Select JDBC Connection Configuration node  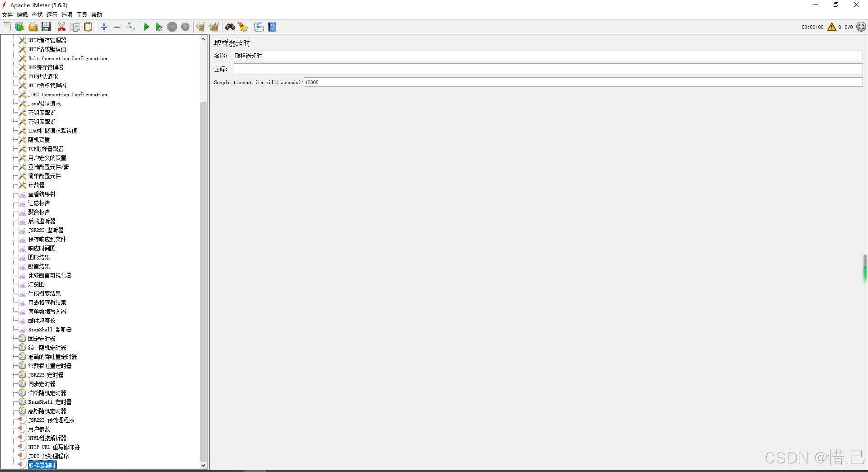point(68,94)
